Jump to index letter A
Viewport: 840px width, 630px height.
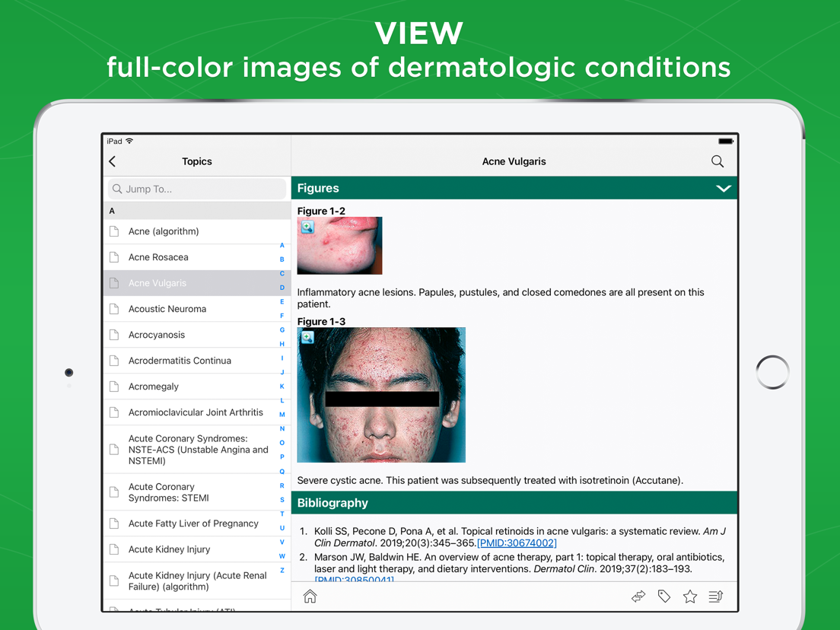tap(282, 245)
